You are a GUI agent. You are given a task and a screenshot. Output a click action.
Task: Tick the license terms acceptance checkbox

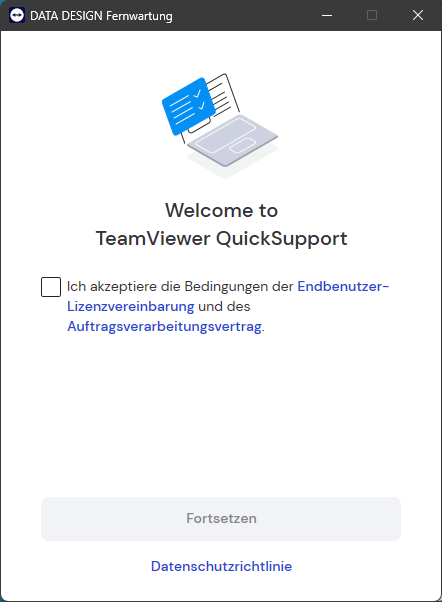[51, 287]
